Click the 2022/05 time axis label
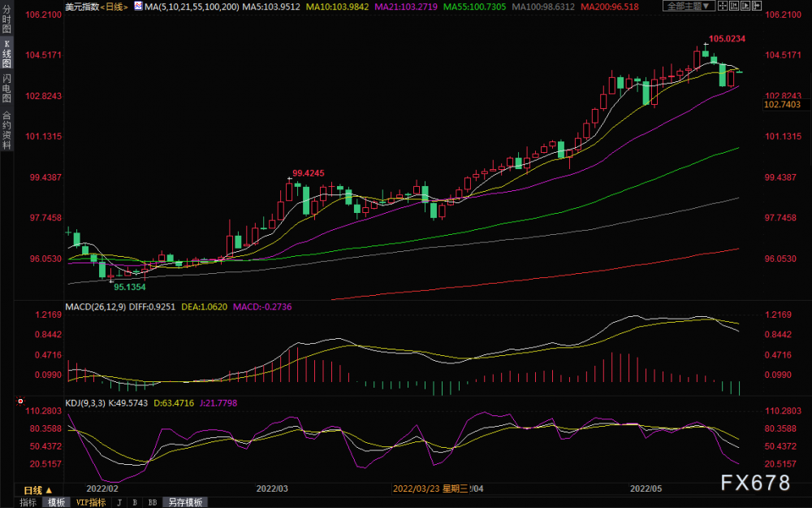Image resolution: width=812 pixels, height=508 pixels. (646, 488)
